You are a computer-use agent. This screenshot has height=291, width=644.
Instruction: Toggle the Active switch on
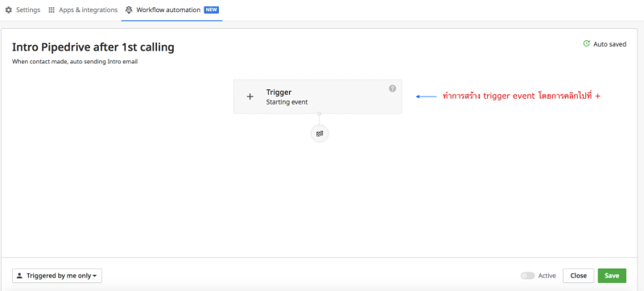pyautogui.click(x=527, y=276)
